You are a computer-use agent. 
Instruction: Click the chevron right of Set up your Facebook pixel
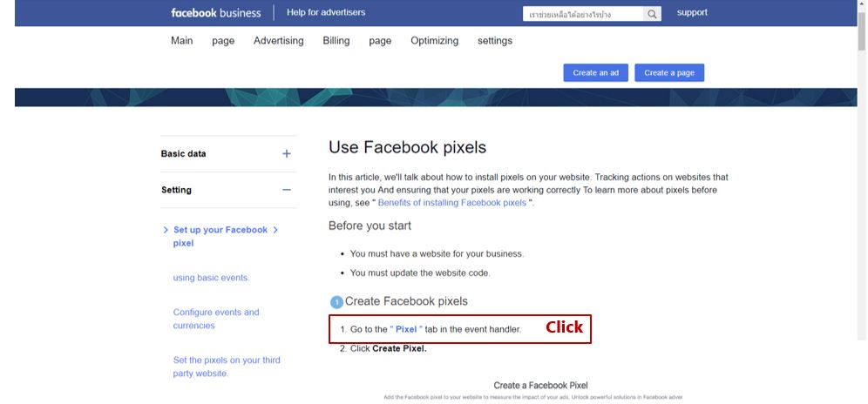tap(275, 230)
